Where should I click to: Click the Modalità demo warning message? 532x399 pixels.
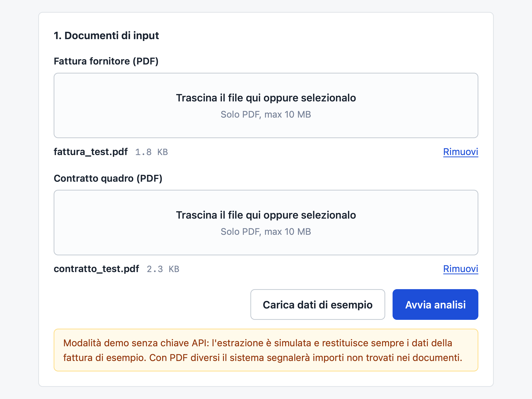(266, 350)
